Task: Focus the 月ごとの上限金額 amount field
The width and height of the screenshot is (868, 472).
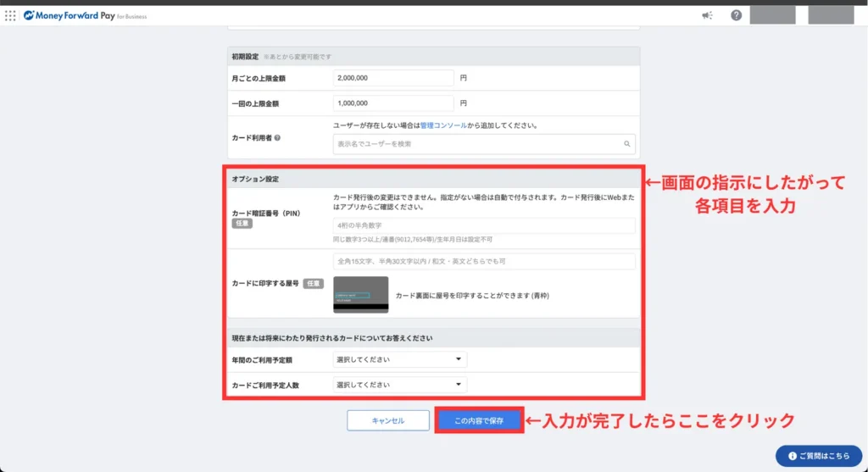Action: 393,78
